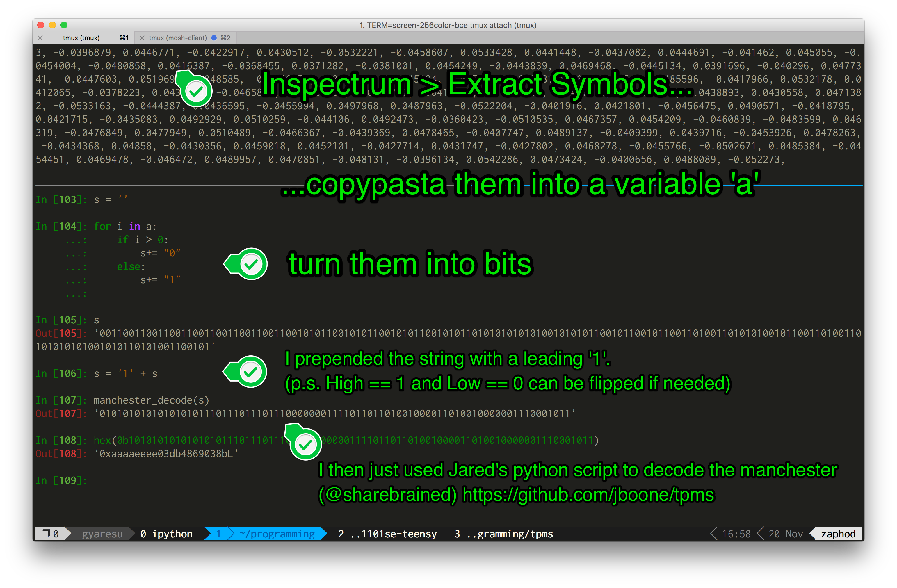897x588 pixels.
Task: Click checkmark badge over the hex() command line
Action: [x=305, y=444]
